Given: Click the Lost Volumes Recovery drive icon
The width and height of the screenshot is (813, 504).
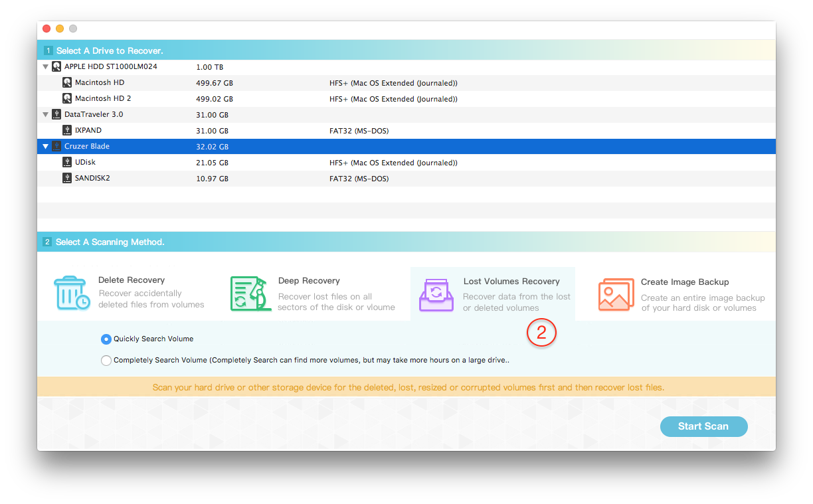Looking at the screenshot, I should point(436,295).
